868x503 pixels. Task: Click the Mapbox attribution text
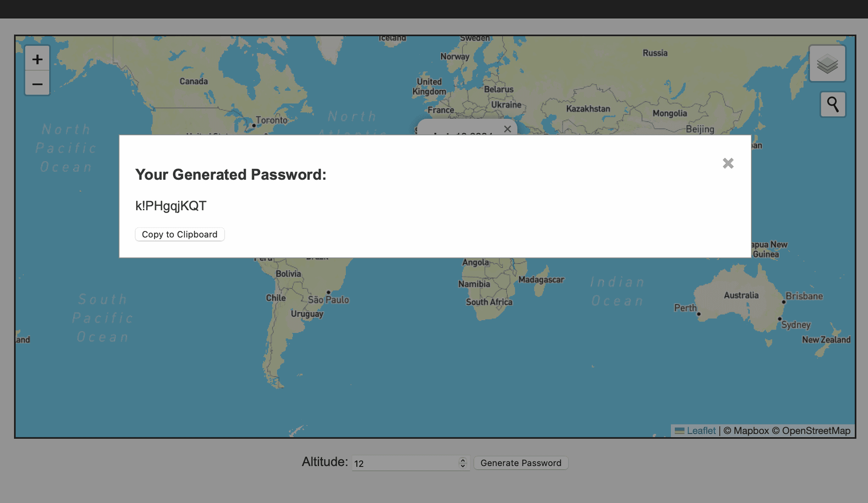click(x=751, y=430)
